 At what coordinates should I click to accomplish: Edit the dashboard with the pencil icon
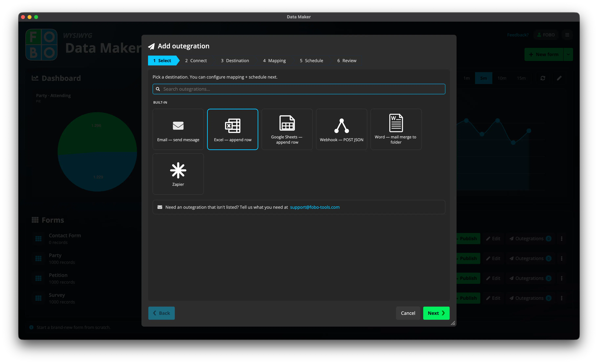coord(559,78)
